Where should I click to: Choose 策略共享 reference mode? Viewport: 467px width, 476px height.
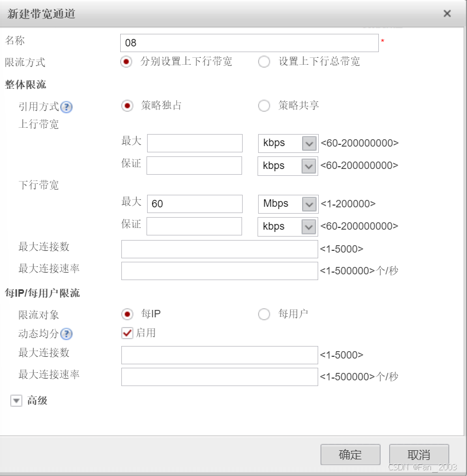pyautogui.click(x=264, y=105)
